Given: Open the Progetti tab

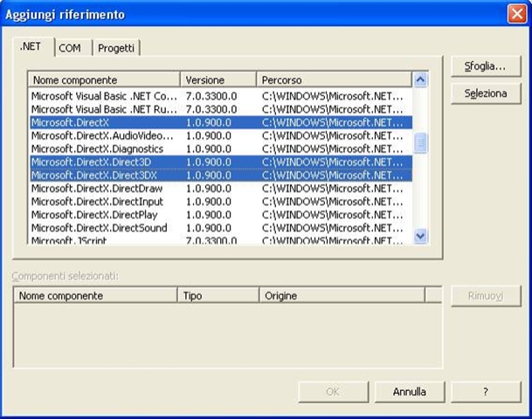Looking at the screenshot, I should click(x=116, y=48).
